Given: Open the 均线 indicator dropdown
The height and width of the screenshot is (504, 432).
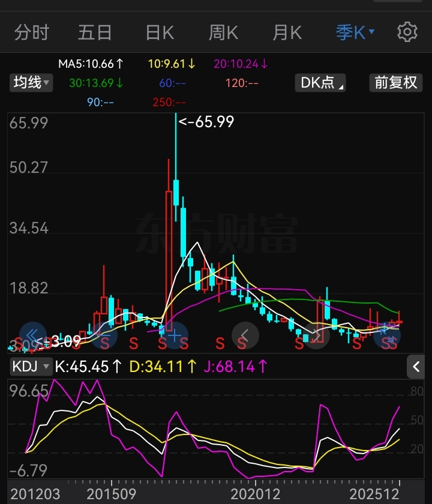Looking at the screenshot, I should pyautogui.click(x=31, y=83).
